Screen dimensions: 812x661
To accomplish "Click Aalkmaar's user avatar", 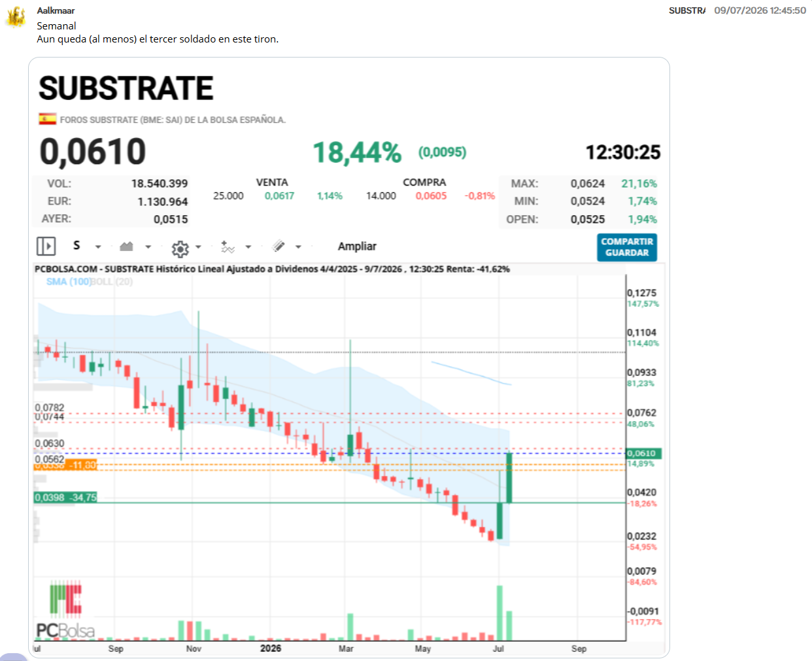I will click(16, 17).
